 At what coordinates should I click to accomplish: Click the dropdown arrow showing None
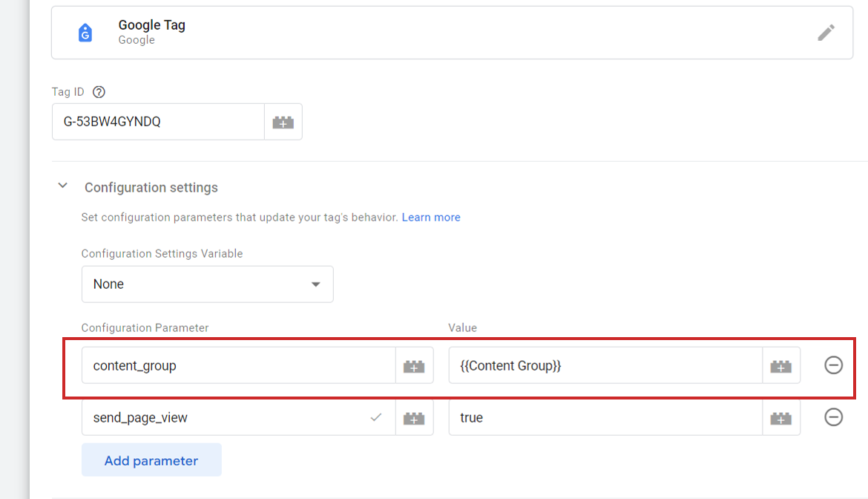[x=315, y=284]
